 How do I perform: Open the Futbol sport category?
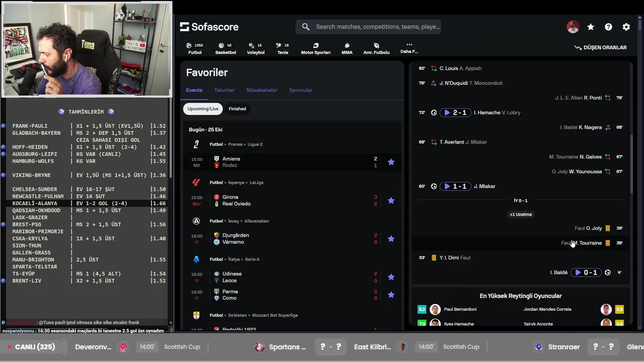point(195,49)
